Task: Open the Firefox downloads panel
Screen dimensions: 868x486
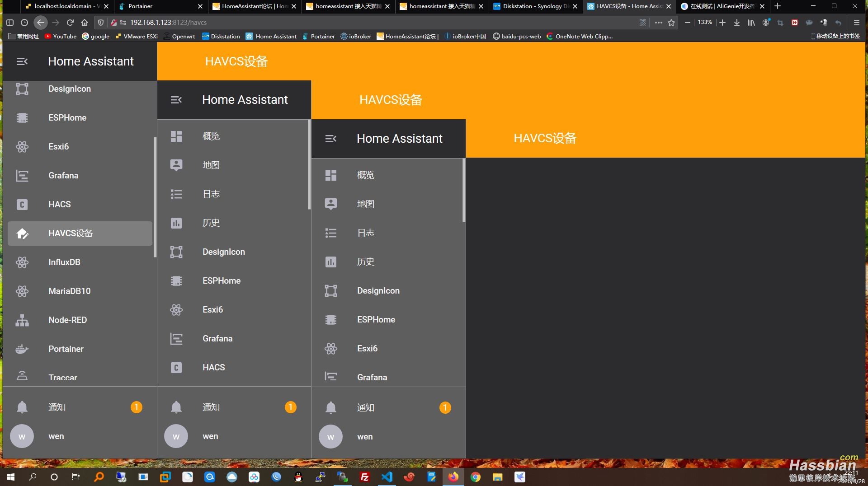Action: (x=737, y=22)
